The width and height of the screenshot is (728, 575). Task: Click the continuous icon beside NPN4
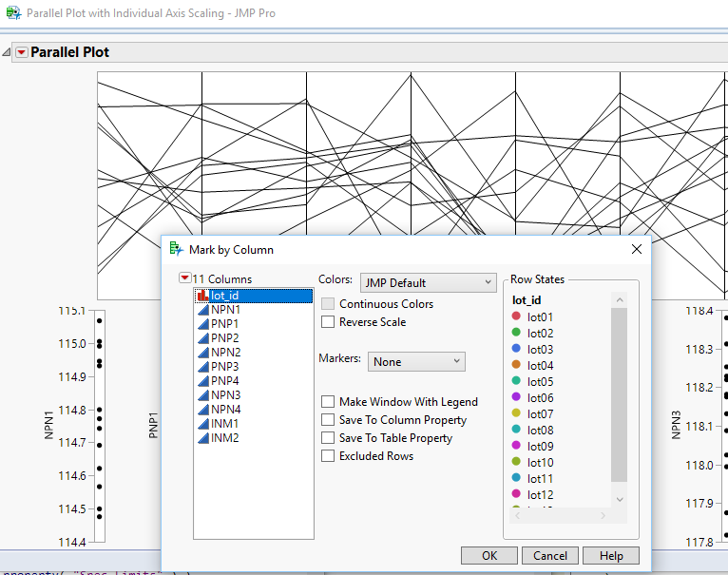pyautogui.click(x=202, y=410)
